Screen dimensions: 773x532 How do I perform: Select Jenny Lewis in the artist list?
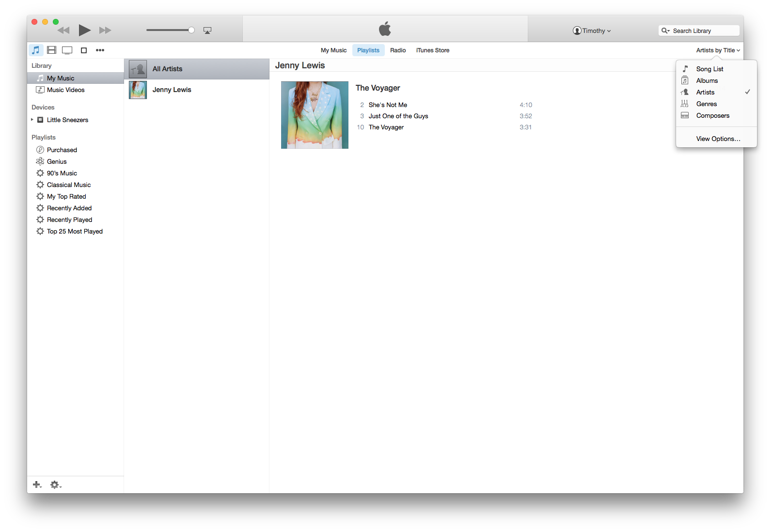tap(197, 90)
